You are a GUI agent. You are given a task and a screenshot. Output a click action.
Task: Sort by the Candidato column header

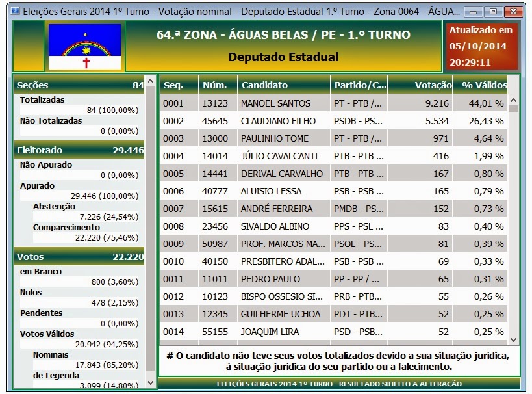[x=284, y=85]
